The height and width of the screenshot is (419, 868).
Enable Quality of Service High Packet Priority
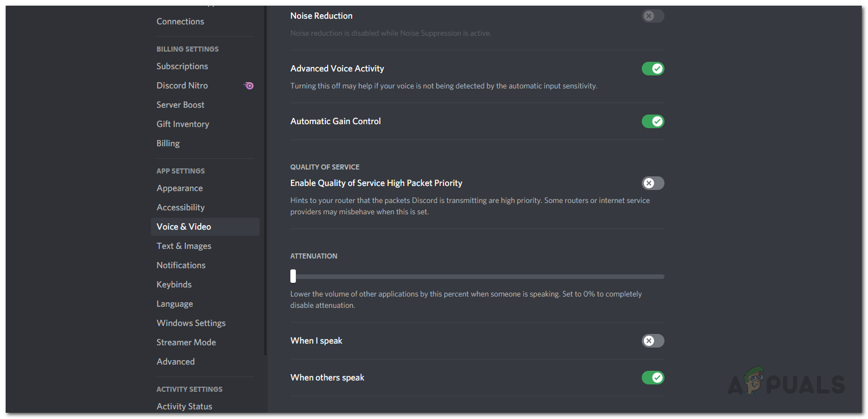pyautogui.click(x=653, y=183)
